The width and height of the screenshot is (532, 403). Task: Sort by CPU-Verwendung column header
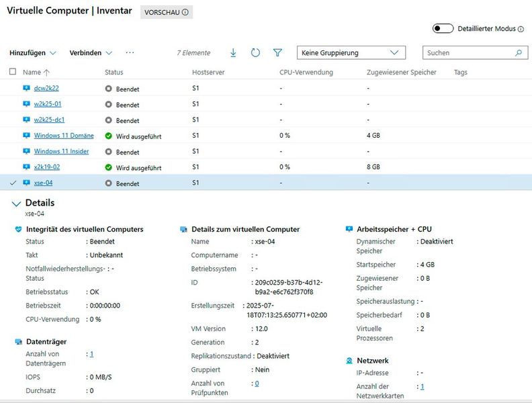tap(306, 73)
